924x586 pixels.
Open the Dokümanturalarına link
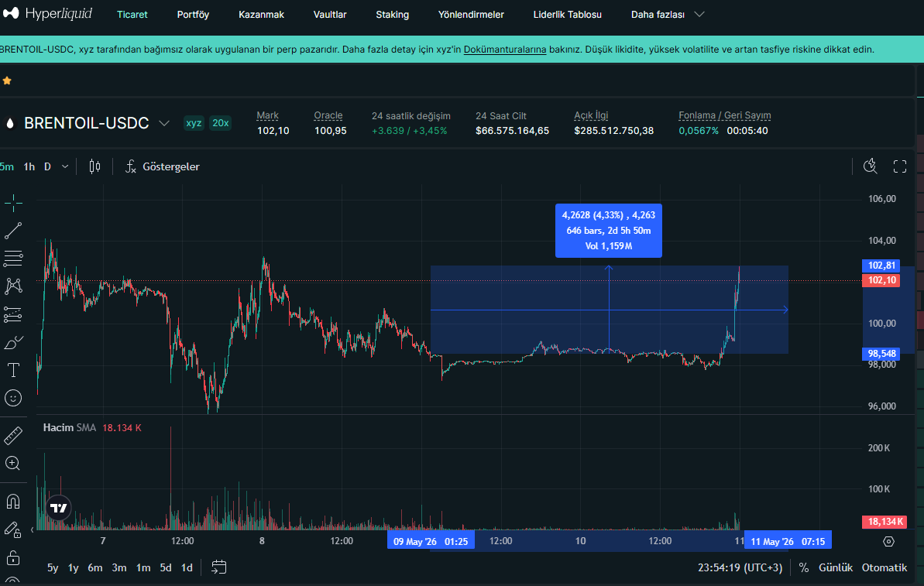[505, 50]
